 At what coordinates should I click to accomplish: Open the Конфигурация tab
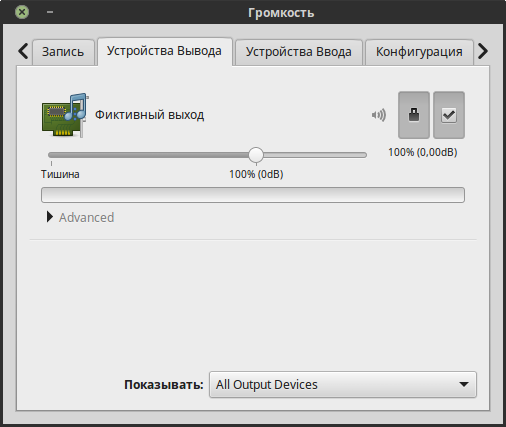(x=419, y=52)
